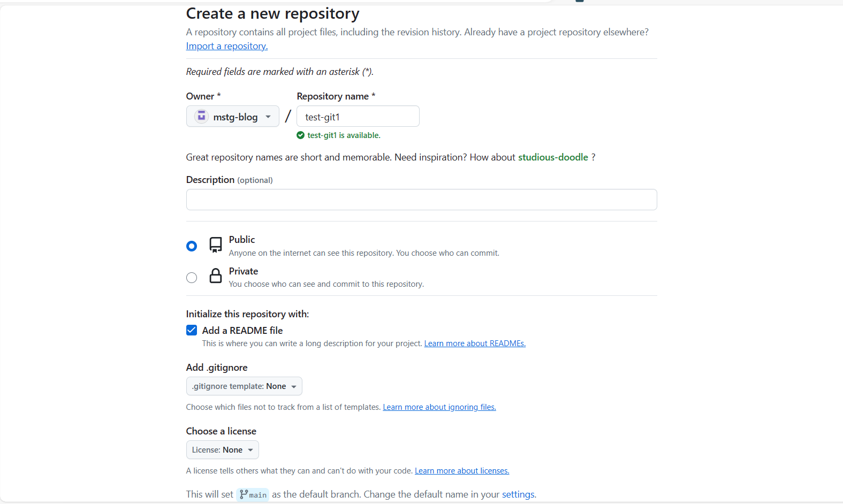Open Learn more about licenses link
The width and height of the screenshot is (843, 504).
462,471
